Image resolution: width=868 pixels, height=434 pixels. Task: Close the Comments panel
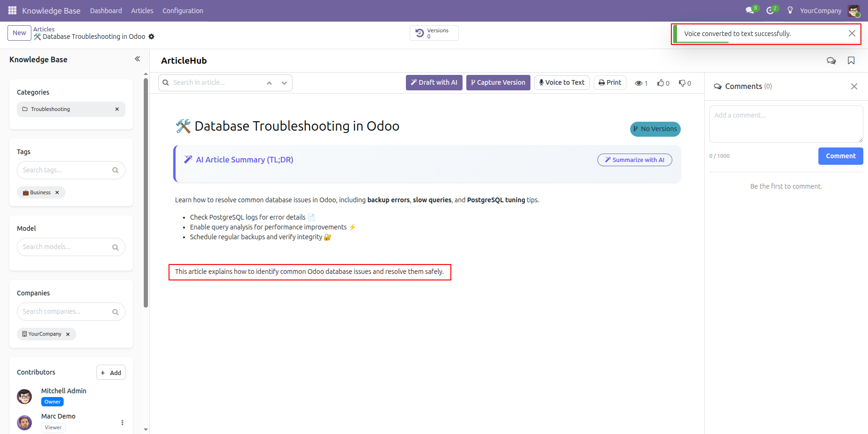point(854,86)
